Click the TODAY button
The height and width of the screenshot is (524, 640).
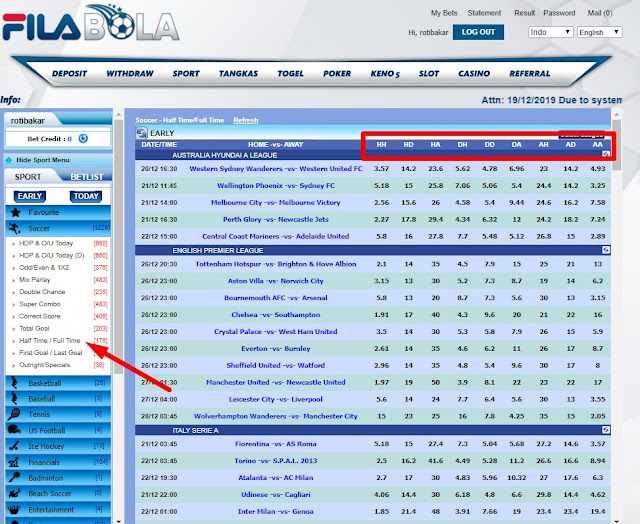(86, 196)
